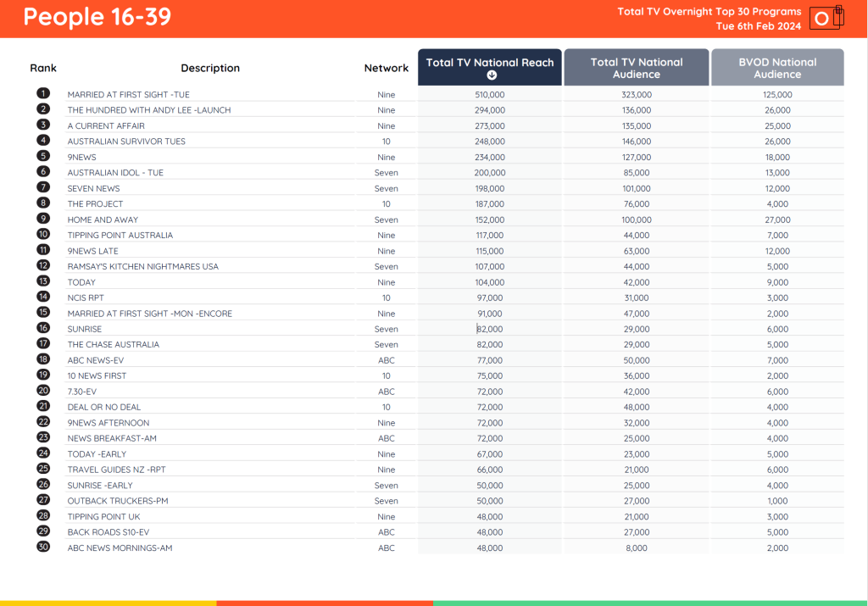Click the Description column header
Image resolution: width=868 pixels, height=606 pixels.
(x=210, y=68)
